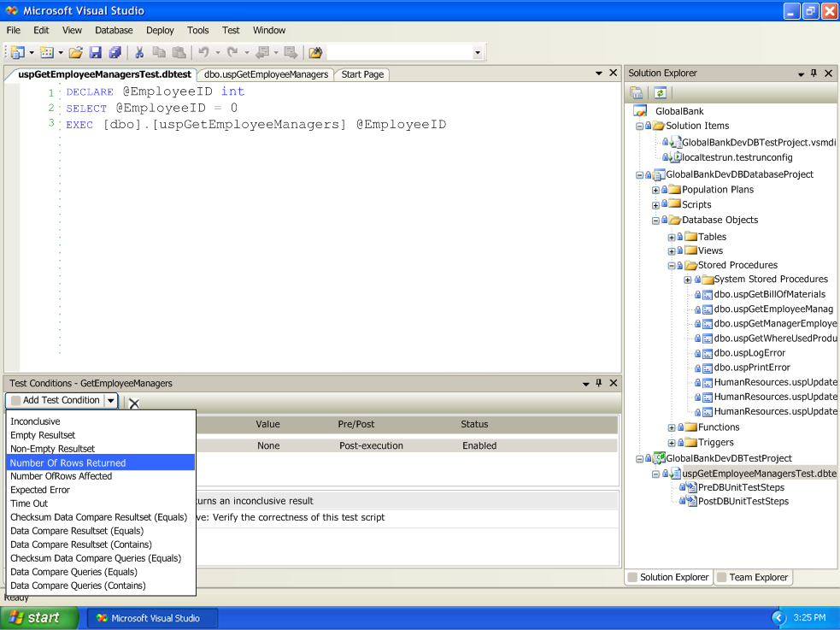The width and height of the screenshot is (840, 630).
Task: Open the Find combo box dropdown arrow
Action: tap(478, 52)
